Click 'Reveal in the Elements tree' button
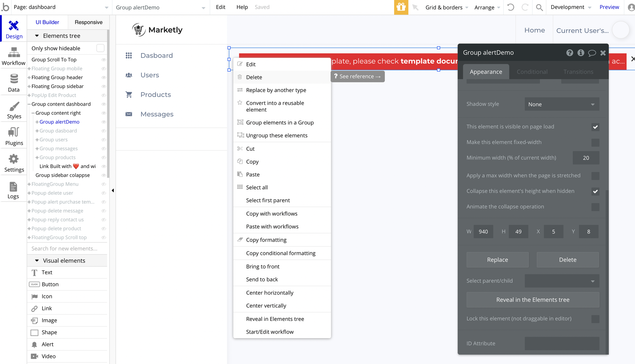The height and width of the screenshot is (364, 635). tap(532, 300)
